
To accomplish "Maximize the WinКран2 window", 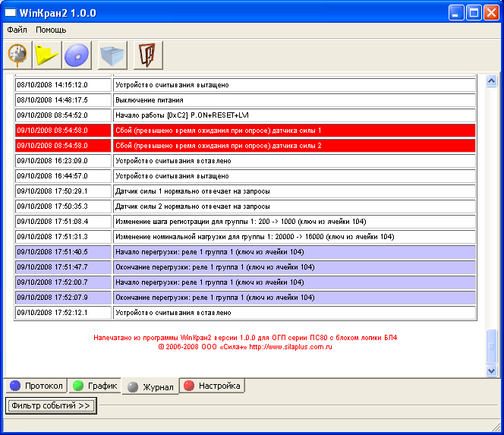I will 474,13.
